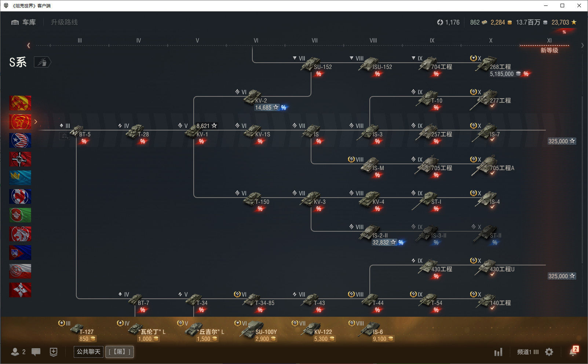This screenshot has height=364, width=588.
Task: Open the KV-1 heavy tank node
Action: tap(193, 132)
